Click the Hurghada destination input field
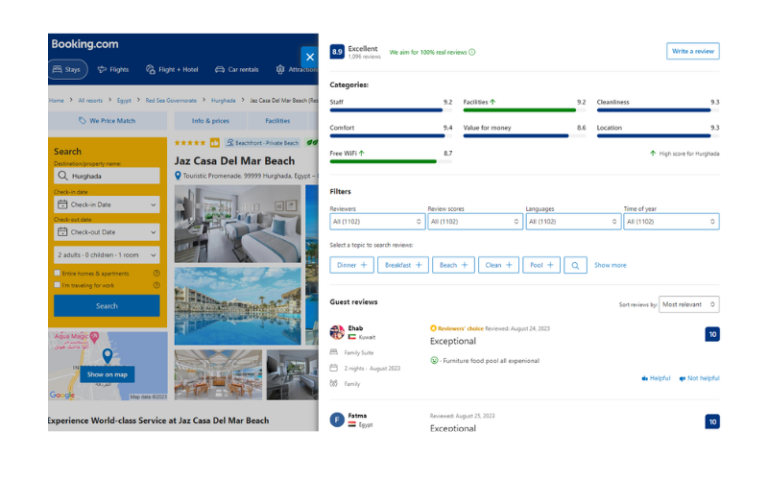The height and width of the screenshot is (480, 768). click(x=107, y=176)
